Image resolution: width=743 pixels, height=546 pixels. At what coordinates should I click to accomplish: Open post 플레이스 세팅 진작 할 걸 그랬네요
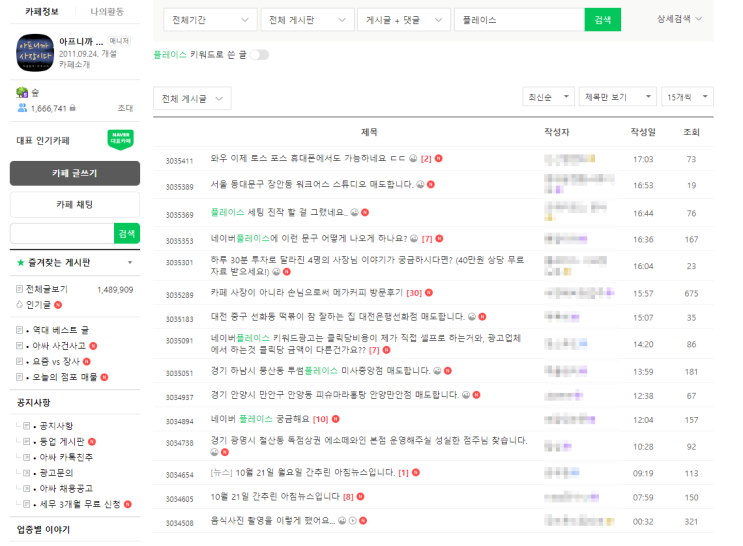click(279, 212)
